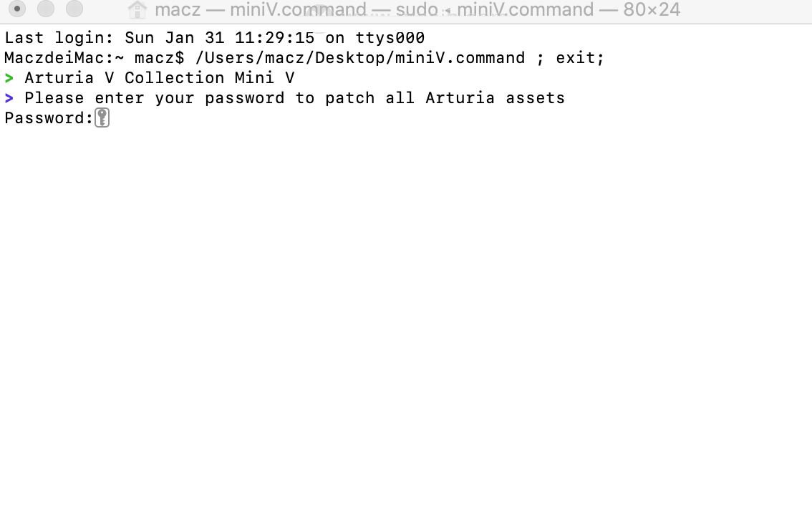
Task: Click the 'sudo' word in the title bar
Action: [417, 9]
